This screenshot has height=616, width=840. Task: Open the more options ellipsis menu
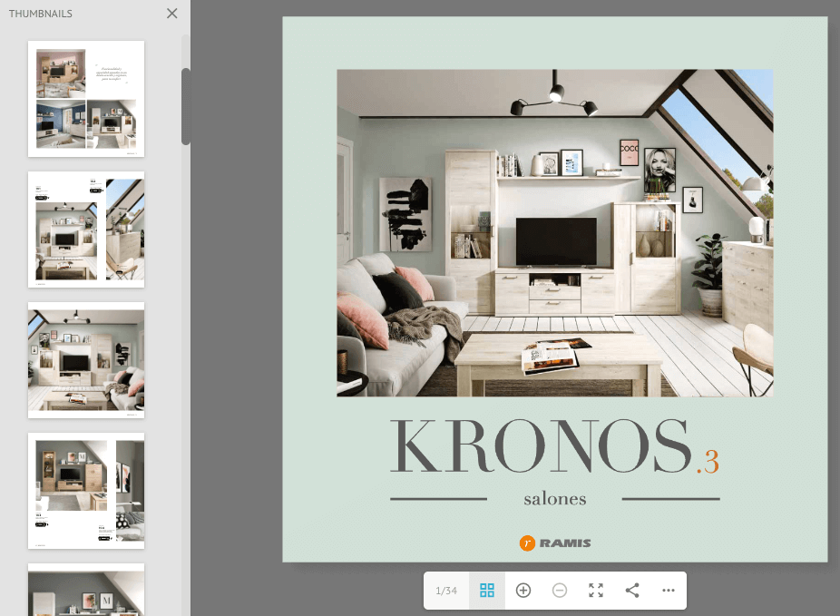click(x=669, y=591)
